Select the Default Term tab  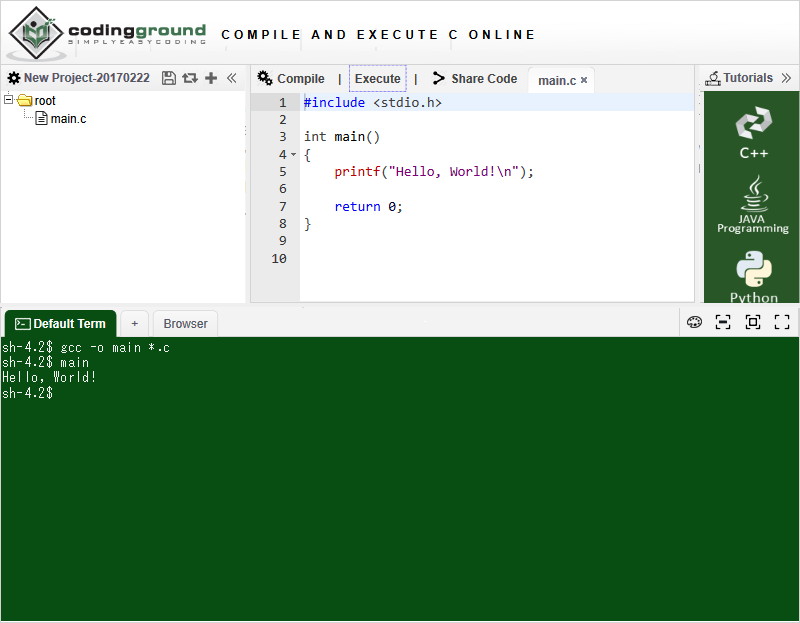pos(60,324)
